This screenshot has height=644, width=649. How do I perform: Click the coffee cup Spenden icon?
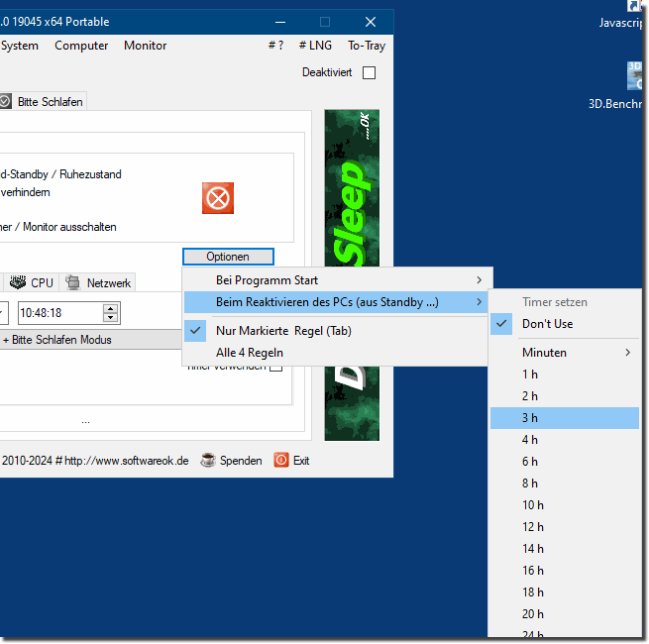(x=208, y=461)
